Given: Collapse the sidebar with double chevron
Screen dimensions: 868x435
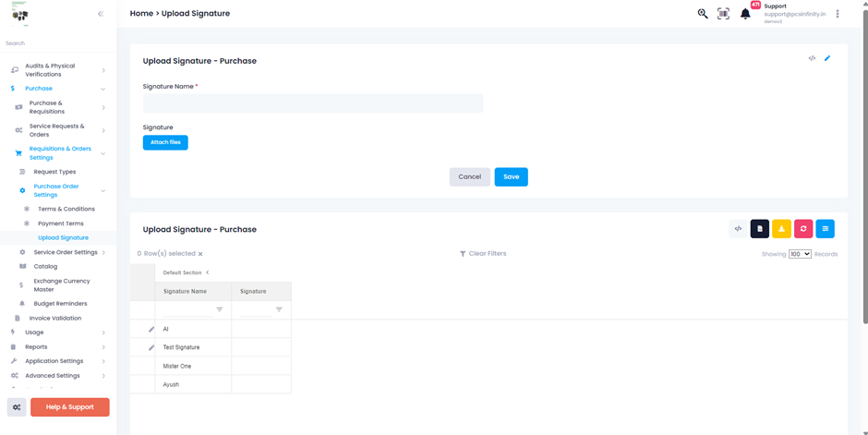Looking at the screenshot, I should (101, 14).
